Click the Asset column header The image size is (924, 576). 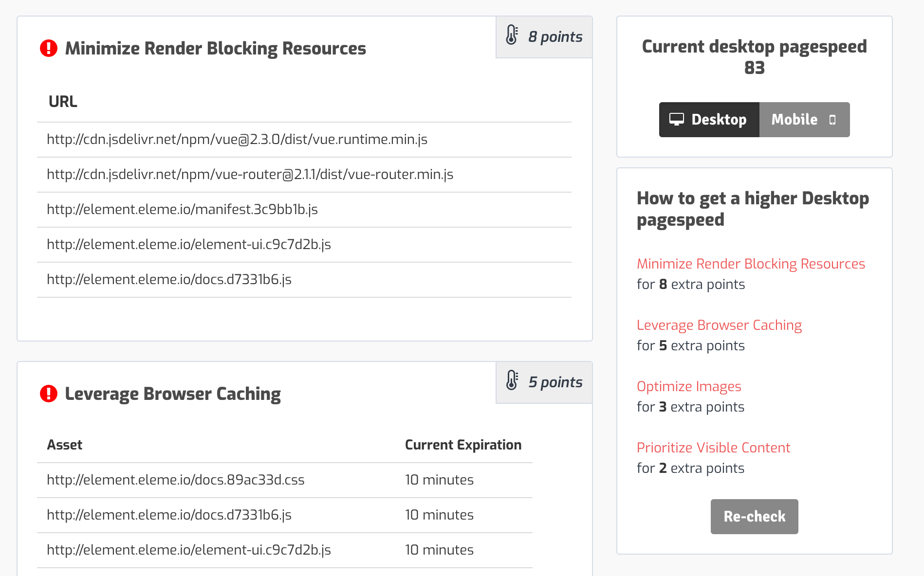click(65, 445)
